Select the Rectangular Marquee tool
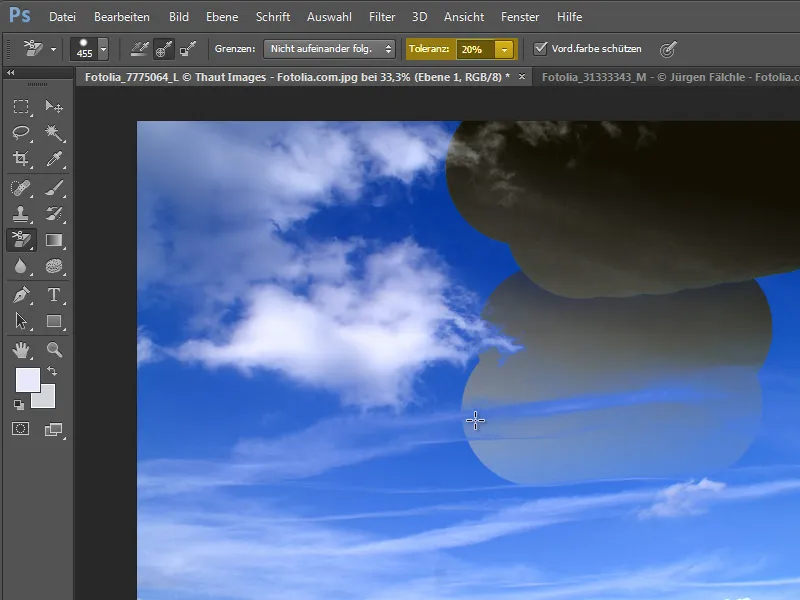This screenshot has width=800, height=600. tap(21, 106)
